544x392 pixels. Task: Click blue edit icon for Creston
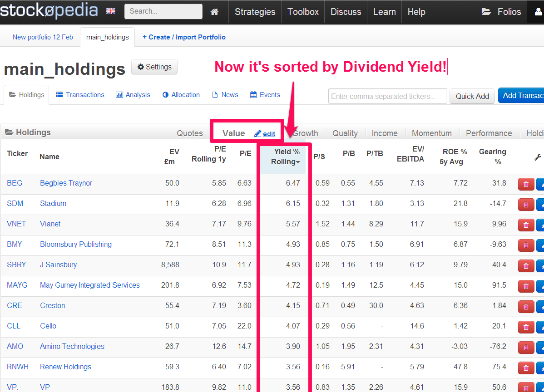pyautogui.click(x=540, y=307)
